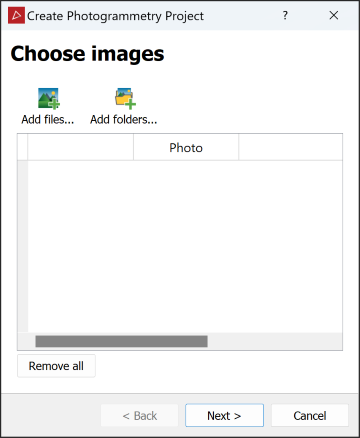Viewport: 360px width, 438px height.
Task: Open help via the question mark button
Action: (285, 15)
